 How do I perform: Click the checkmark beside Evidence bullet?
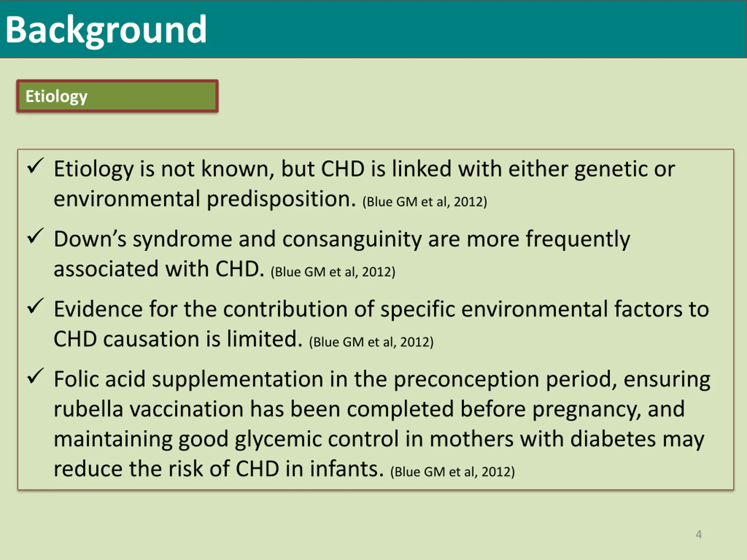tap(36, 306)
